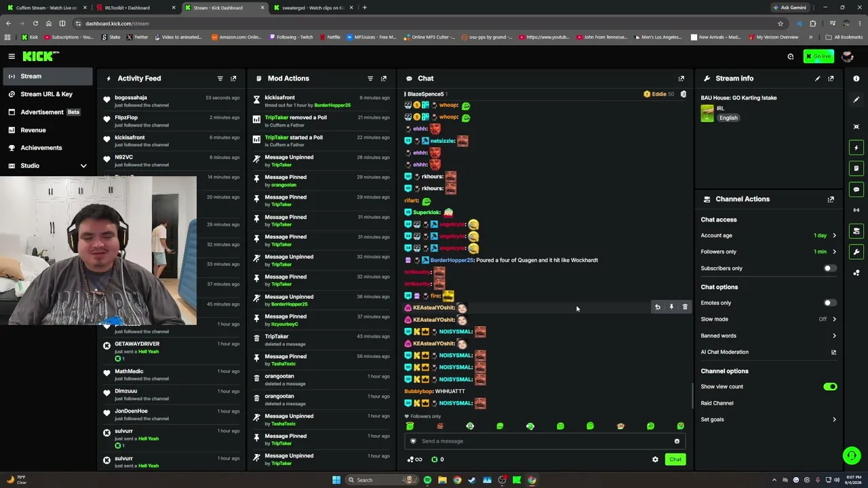Open the hamburger menu beside the Kick logo

(x=12, y=56)
